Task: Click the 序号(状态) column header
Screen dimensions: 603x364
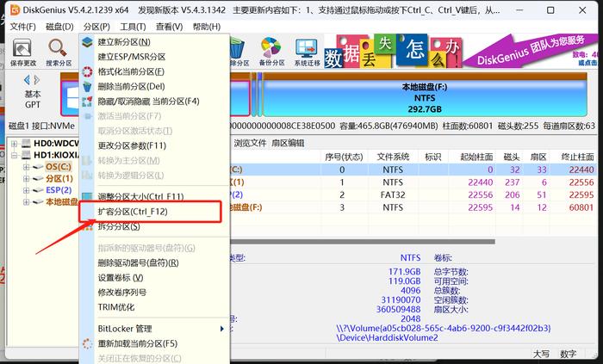Action: (344, 157)
